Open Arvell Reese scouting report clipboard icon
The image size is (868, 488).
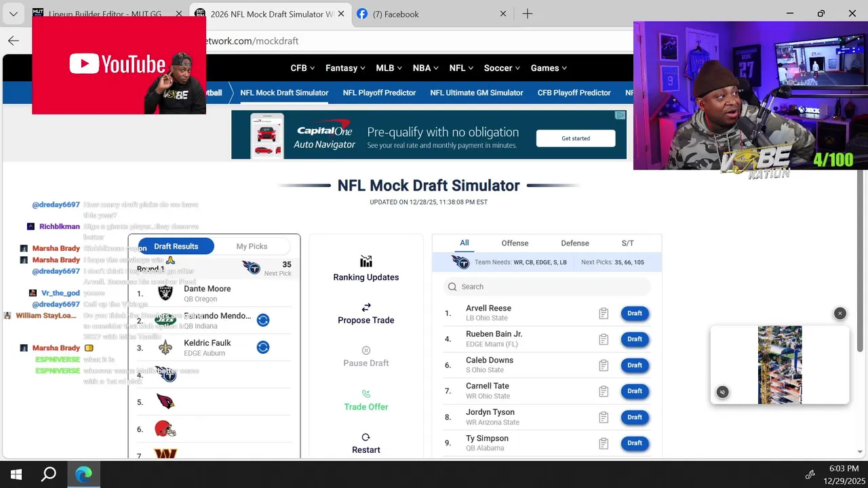click(x=604, y=313)
